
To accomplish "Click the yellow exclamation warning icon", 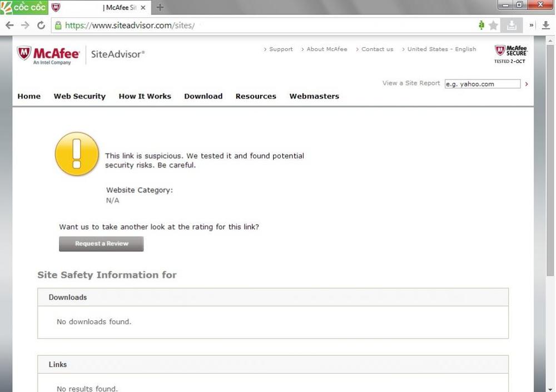I will [77, 154].
